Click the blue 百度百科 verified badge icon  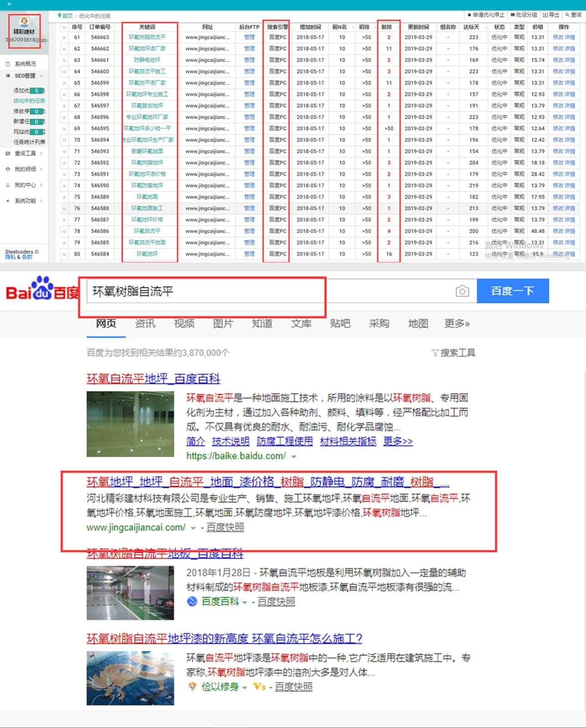pos(192,602)
